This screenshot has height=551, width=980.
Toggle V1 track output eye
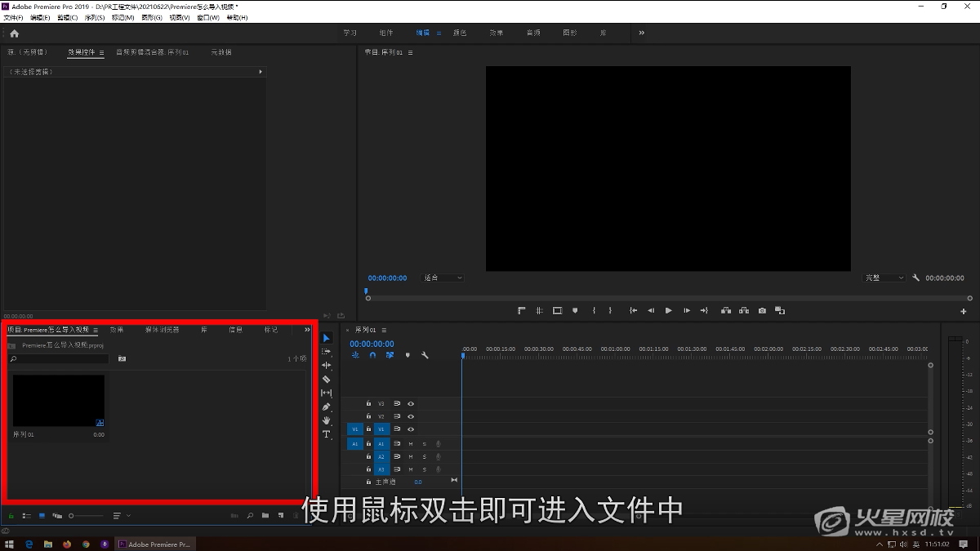tap(411, 429)
